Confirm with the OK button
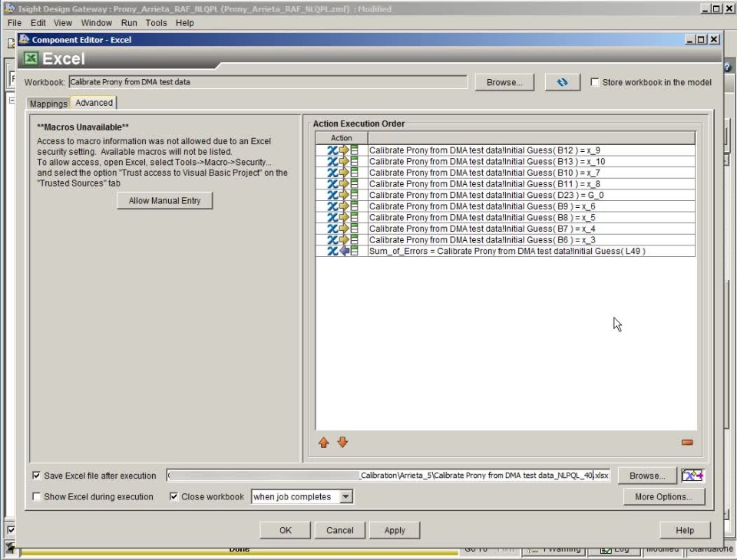 286,530
